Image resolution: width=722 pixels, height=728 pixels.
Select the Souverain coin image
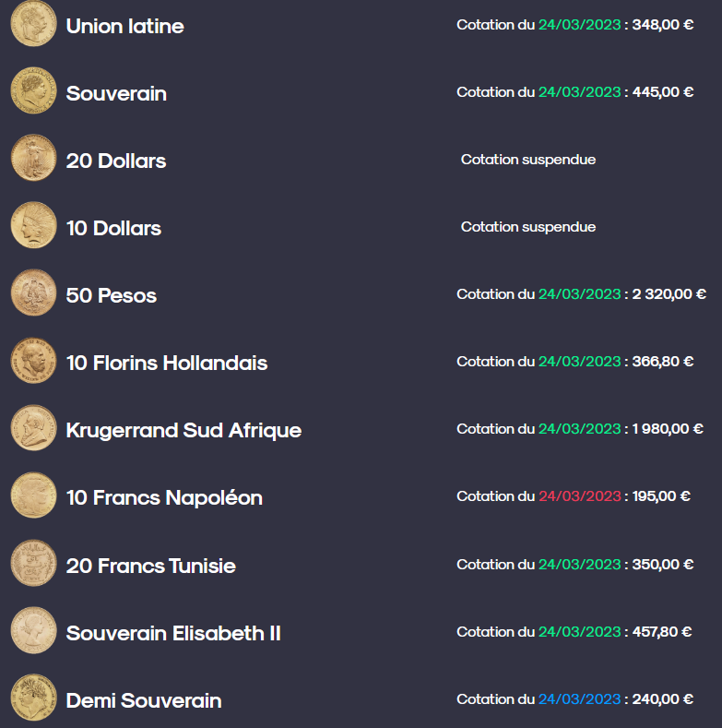point(33,90)
